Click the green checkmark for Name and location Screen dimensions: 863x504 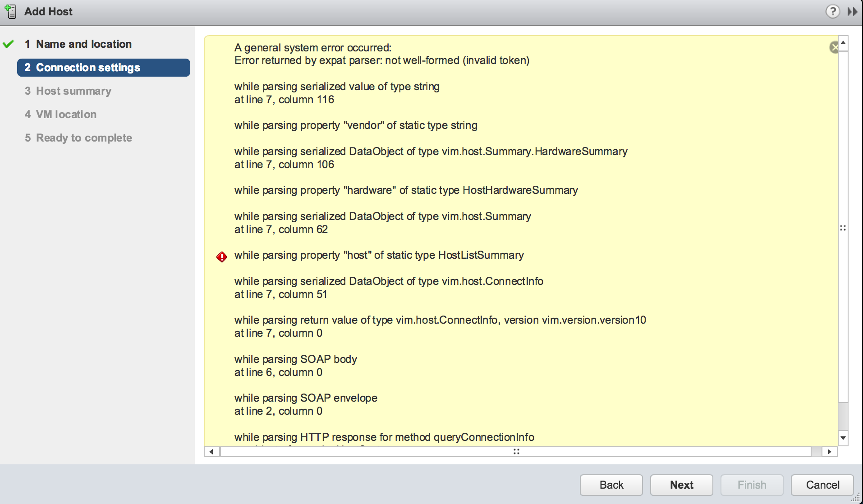pos(8,44)
